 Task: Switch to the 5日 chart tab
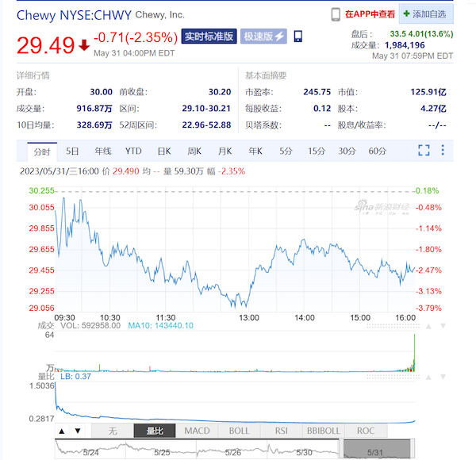point(72,151)
